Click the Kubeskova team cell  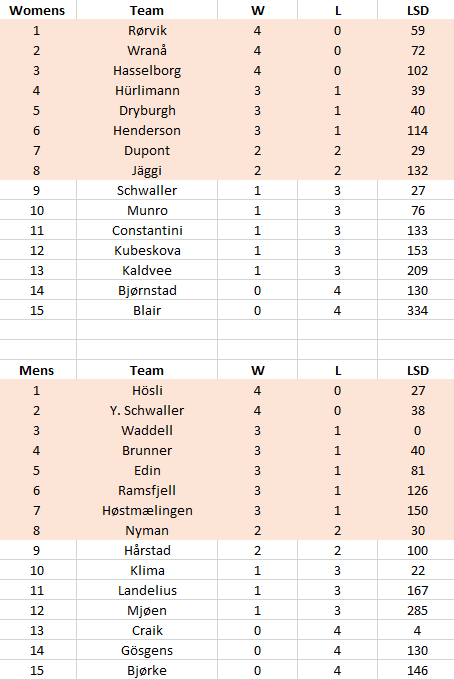147,250
